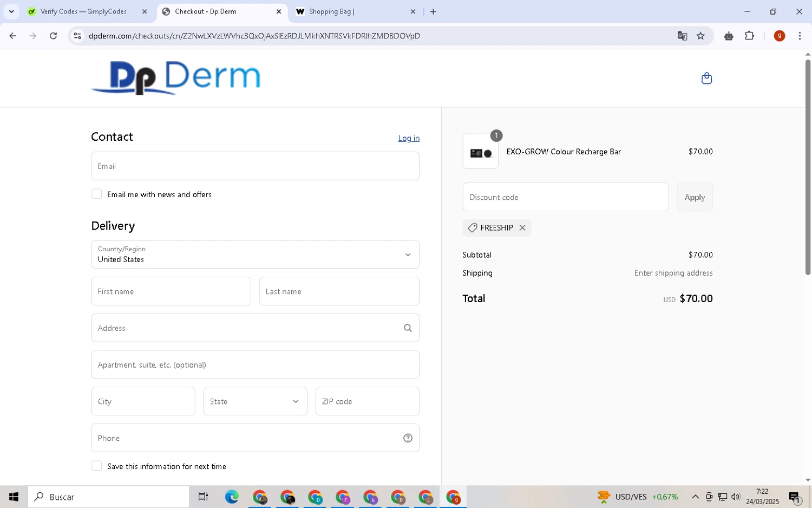Focus the First name field
Viewport: 812px width, 508px height.
click(171, 291)
